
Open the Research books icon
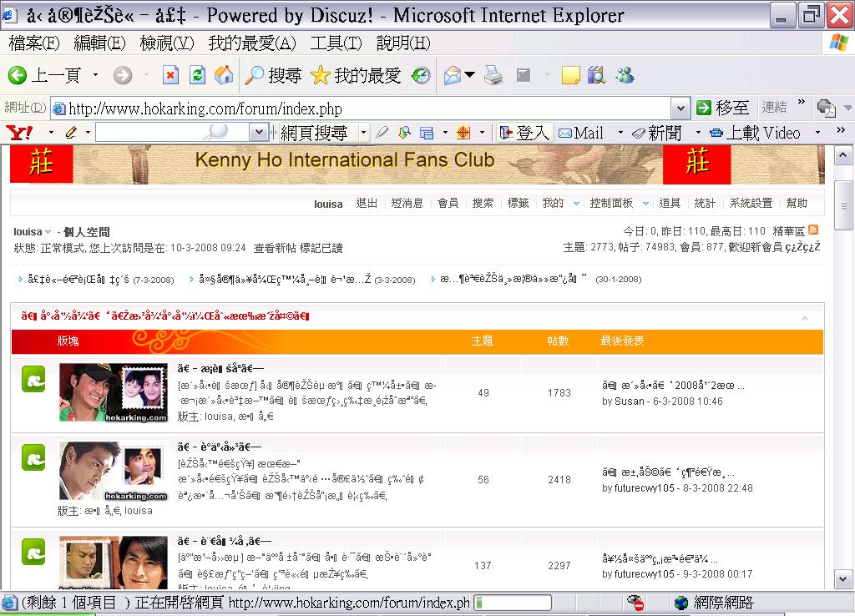tap(596, 75)
